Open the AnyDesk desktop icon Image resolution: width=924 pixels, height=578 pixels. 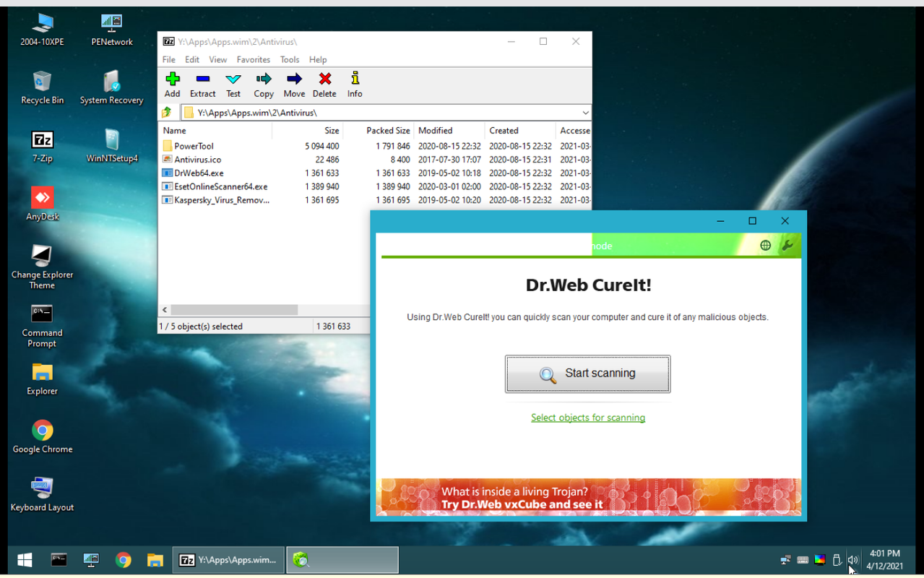click(42, 204)
